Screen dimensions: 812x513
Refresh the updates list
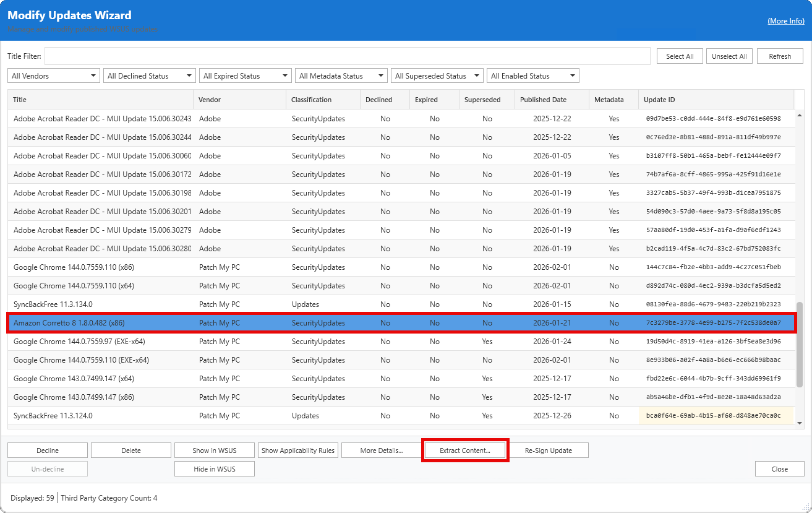779,56
